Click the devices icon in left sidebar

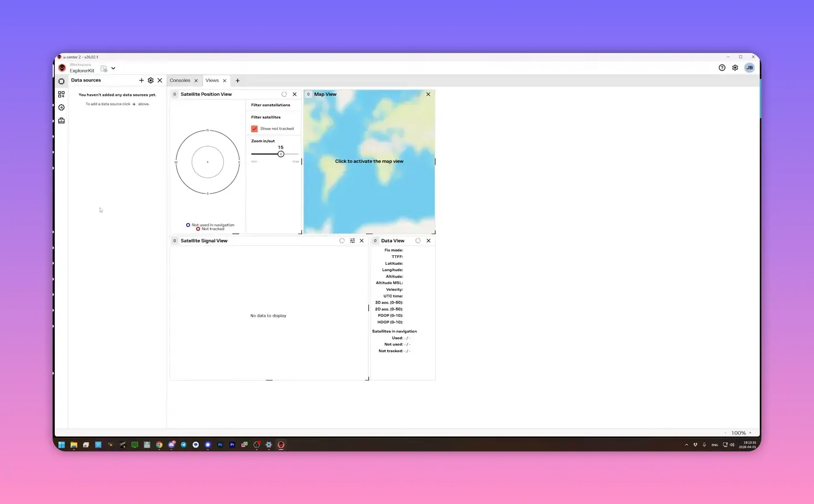coord(61,81)
